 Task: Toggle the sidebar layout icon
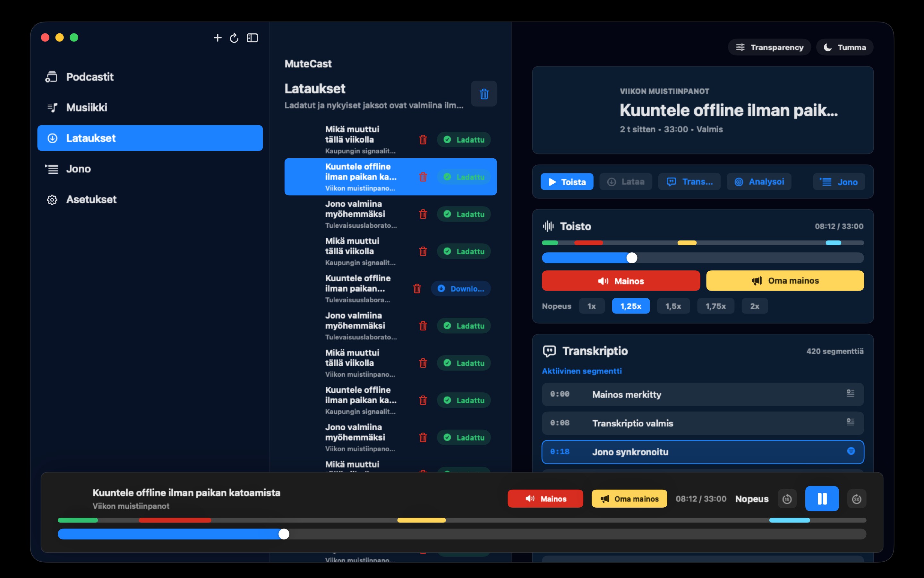pyautogui.click(x=252, y=38)
